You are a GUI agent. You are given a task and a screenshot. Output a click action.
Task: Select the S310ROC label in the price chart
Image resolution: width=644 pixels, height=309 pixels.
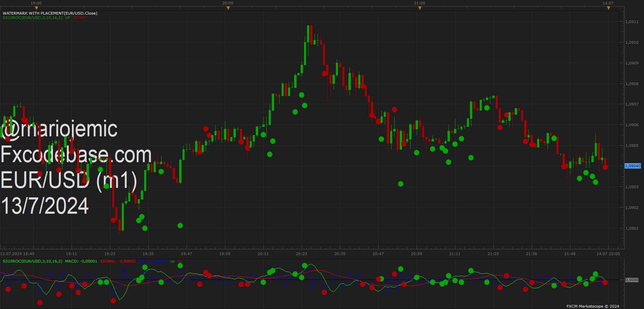(x=33, y=18)
